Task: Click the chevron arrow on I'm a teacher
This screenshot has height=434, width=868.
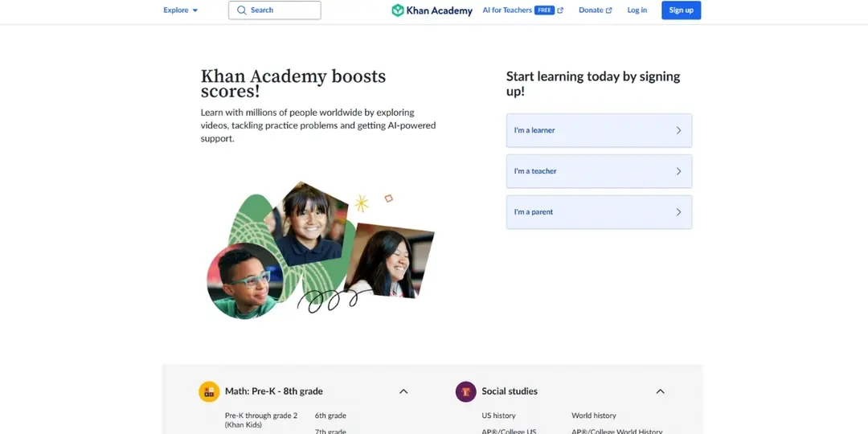Action: tap(678, 171)
